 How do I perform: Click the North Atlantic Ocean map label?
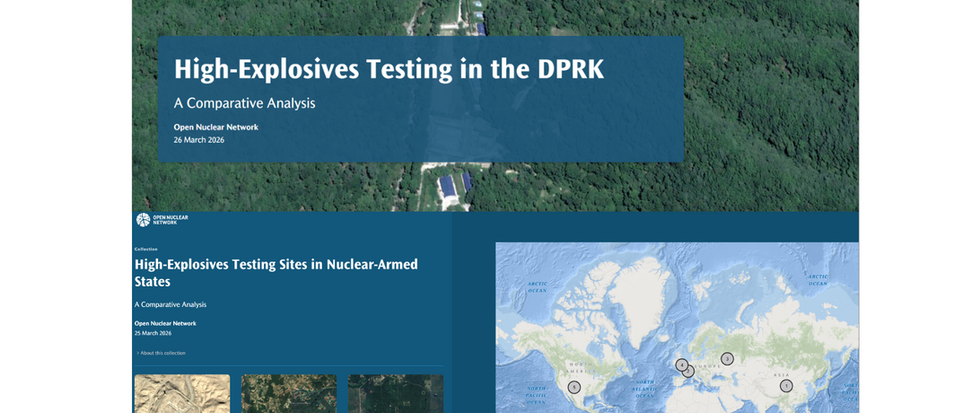coord(644,389)
